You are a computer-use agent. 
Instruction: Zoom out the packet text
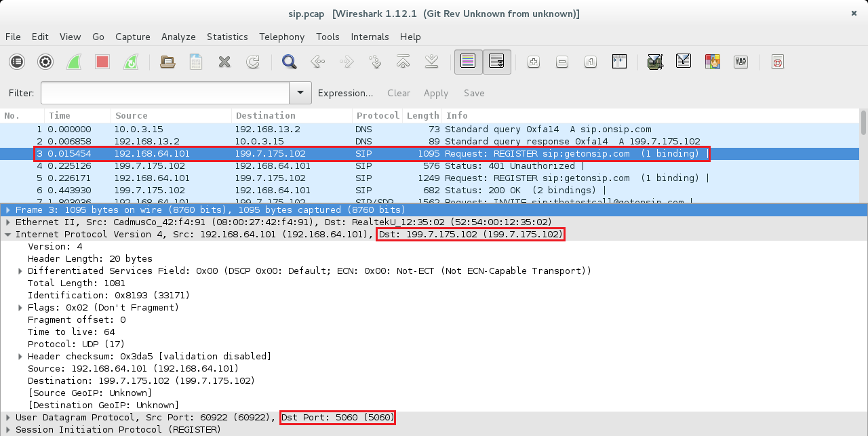tap(562, 62)
